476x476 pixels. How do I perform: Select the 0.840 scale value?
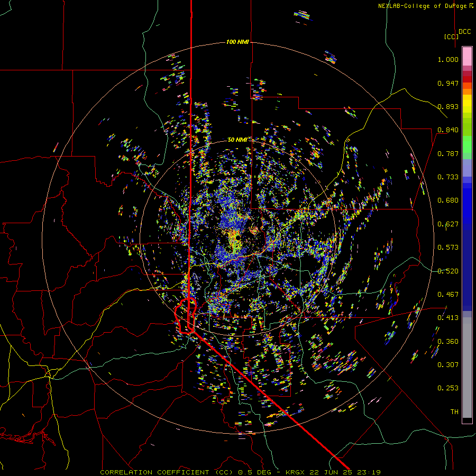pos(448,130)
